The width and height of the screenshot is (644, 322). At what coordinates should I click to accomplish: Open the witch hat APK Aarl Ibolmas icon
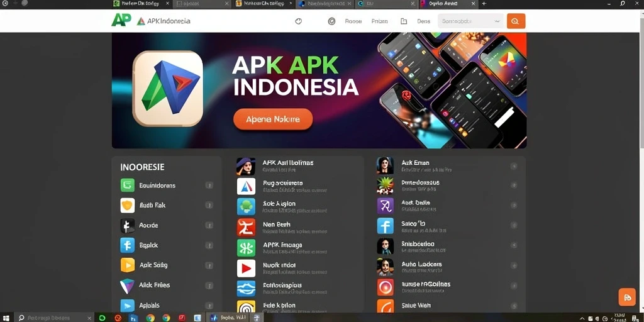coord(246,166)
